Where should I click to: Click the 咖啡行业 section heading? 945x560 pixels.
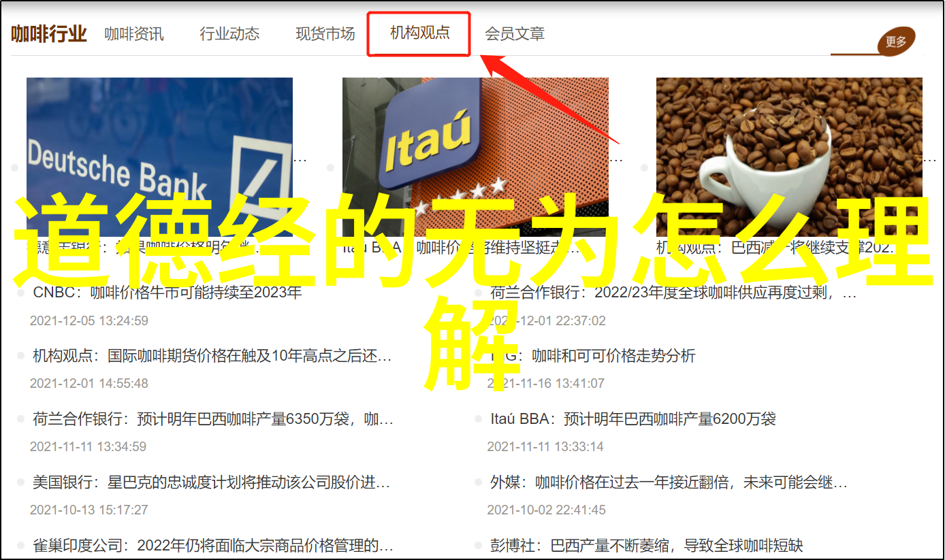click(x=49, y=34)
